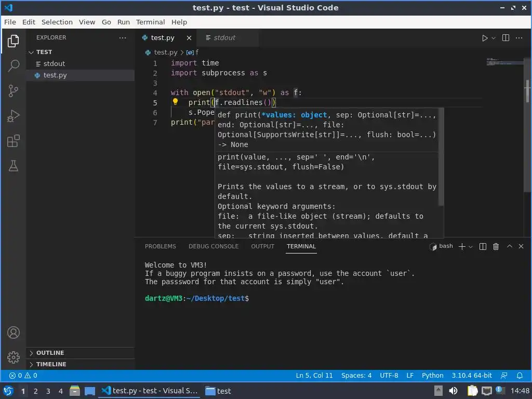
Task: Open the Go menu
Action: (106, 22)
